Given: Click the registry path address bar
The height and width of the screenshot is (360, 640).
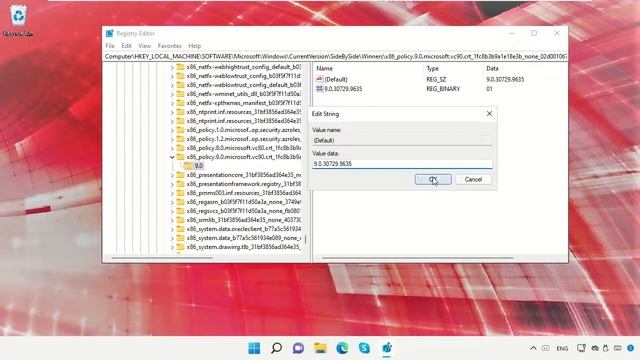Looking at the screenshot, I should click(335, 56).
